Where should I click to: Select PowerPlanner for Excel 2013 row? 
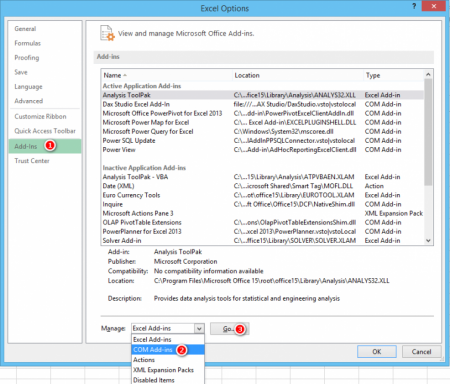pyautogui.click(x=262, y=232)
